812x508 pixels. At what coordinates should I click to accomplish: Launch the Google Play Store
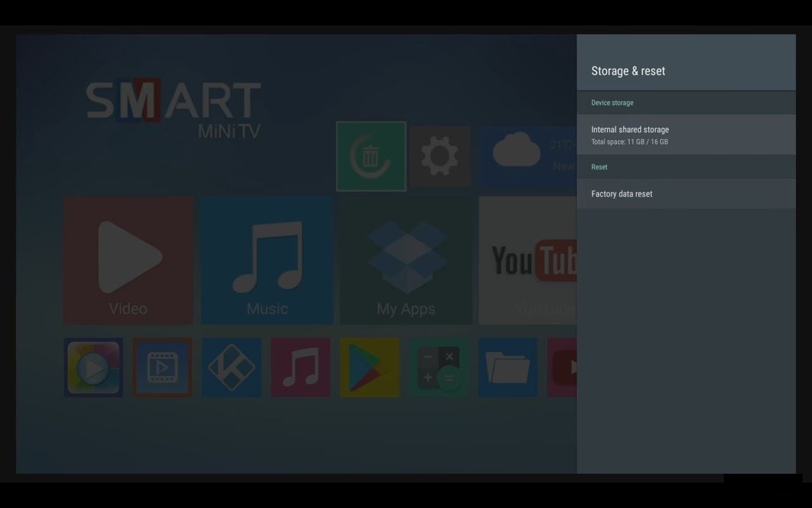[370, 367]
